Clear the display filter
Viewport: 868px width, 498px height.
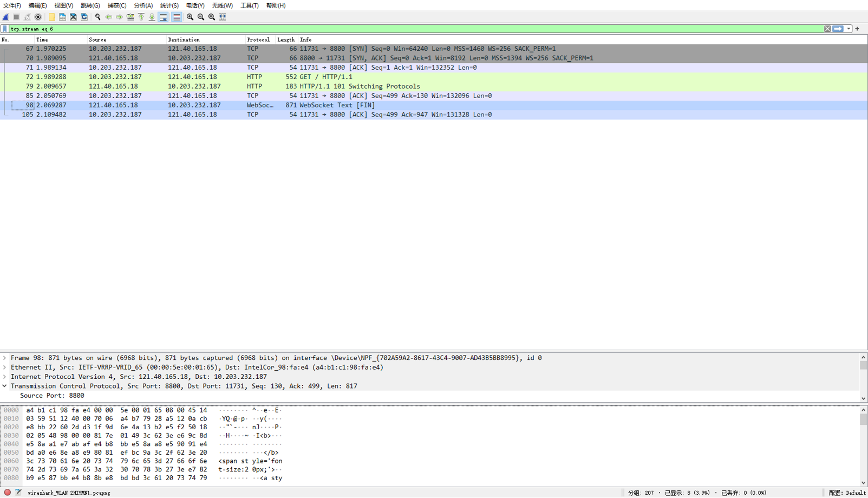pos(827,29)
